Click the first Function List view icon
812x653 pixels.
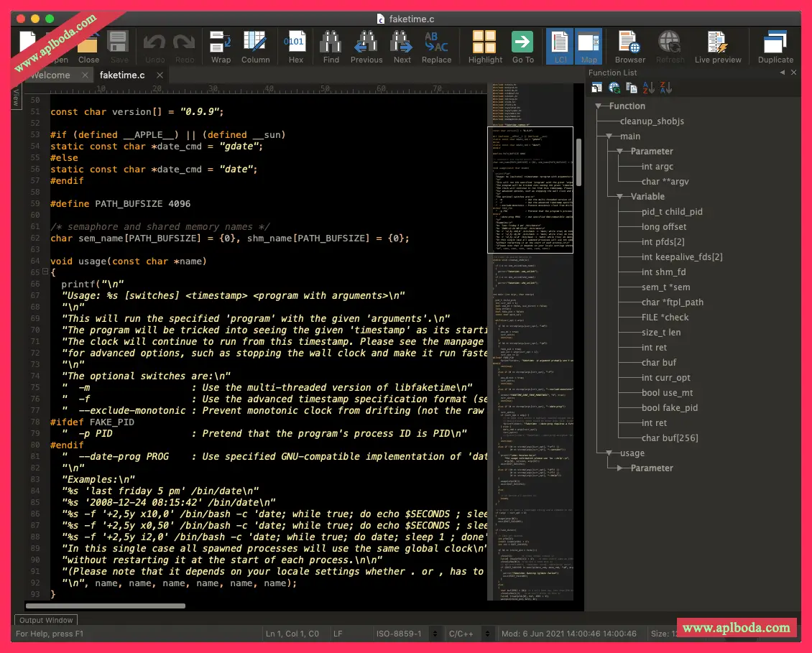[596, 88]
